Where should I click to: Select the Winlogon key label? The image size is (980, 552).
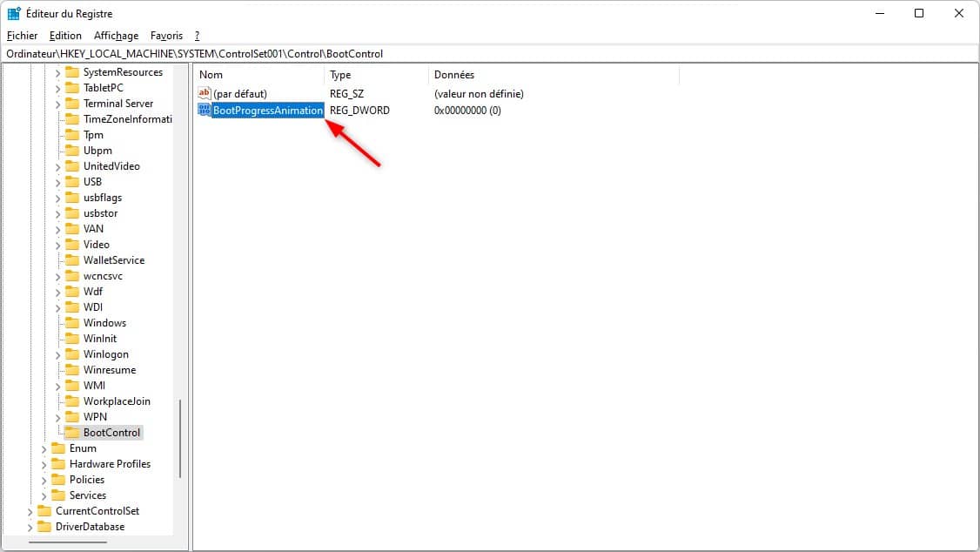[x=105, y=354]
